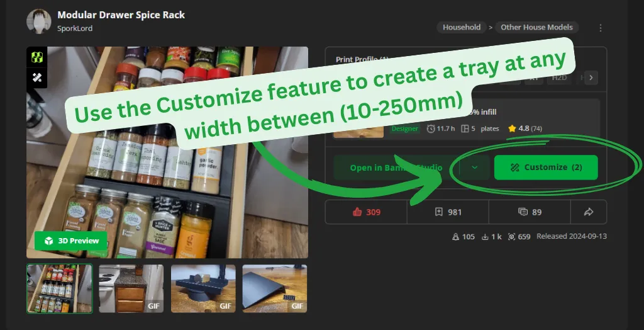644x330 pixels.
Task: Visit SporkLord username link
Action: click(75, 28)
